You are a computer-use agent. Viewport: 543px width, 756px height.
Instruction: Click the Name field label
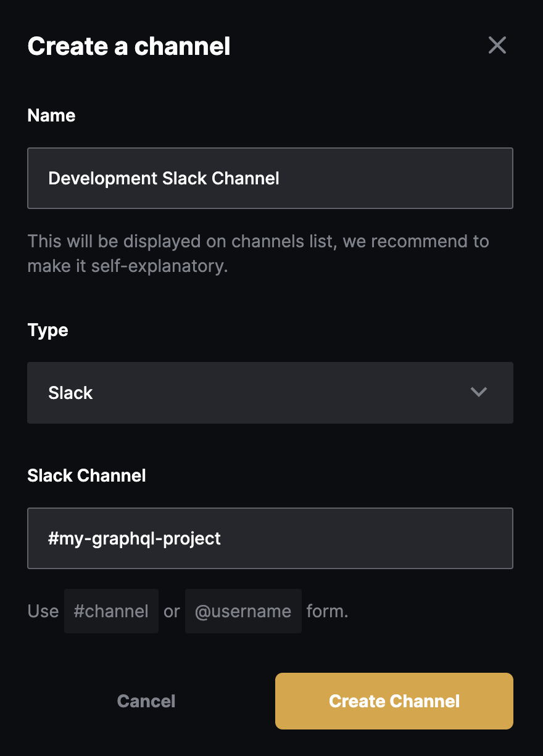(x=51, y=115)
